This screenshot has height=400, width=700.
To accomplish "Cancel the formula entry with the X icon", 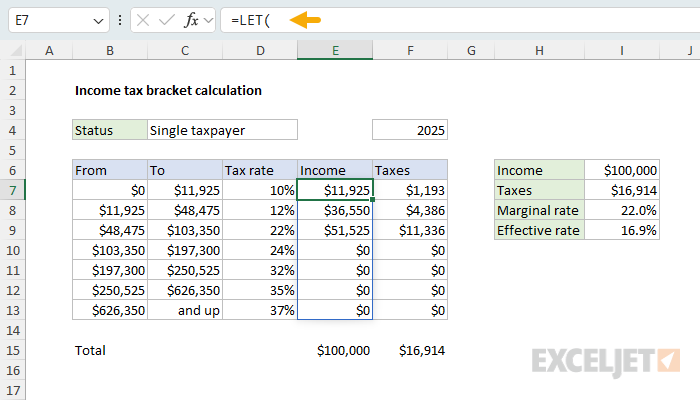I will (143, 20).
